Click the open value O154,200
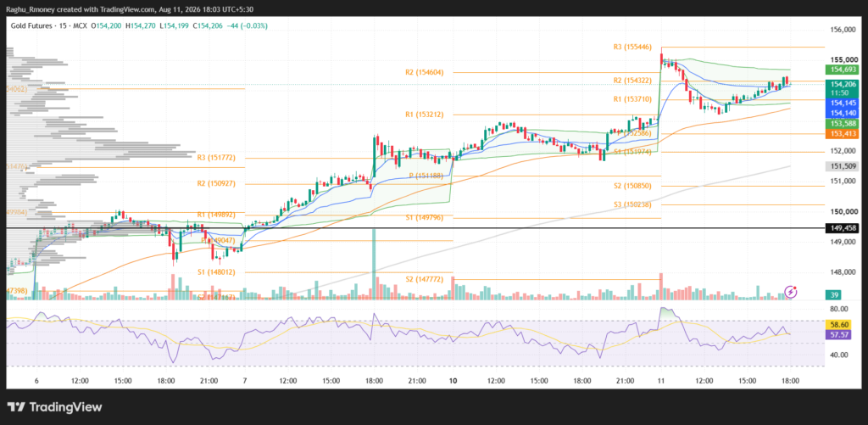The height and width of the screenshot is (425, 868). 108,25
